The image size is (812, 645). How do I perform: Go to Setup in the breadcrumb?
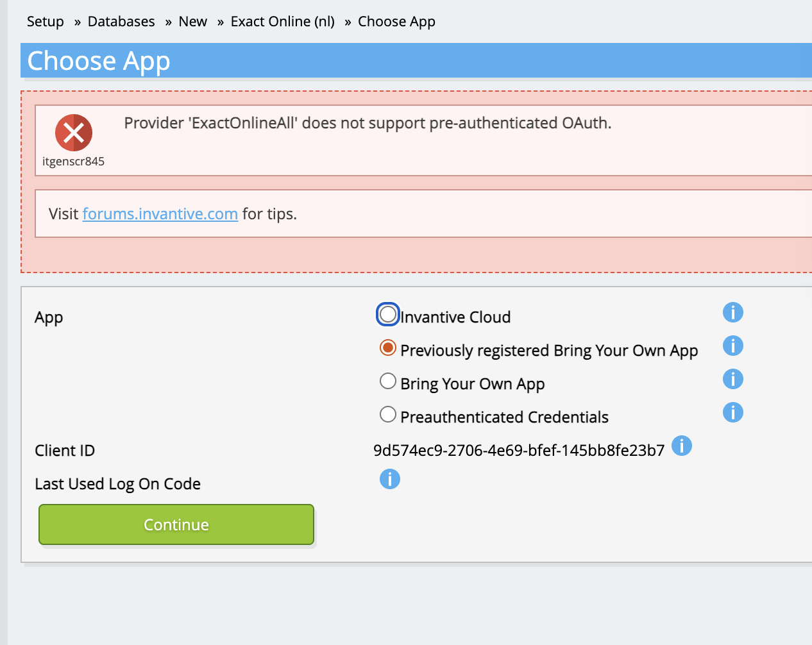point(46,22)
